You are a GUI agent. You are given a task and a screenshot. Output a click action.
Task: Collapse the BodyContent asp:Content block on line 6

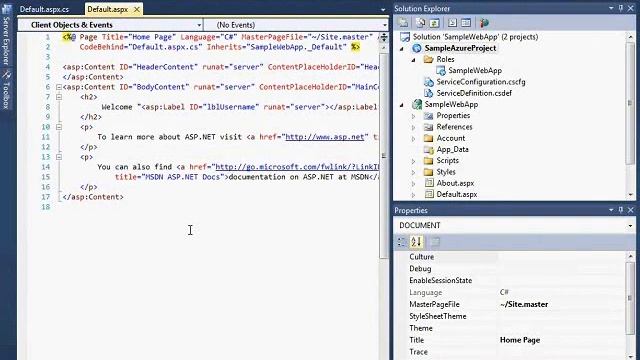click(59, 87)
